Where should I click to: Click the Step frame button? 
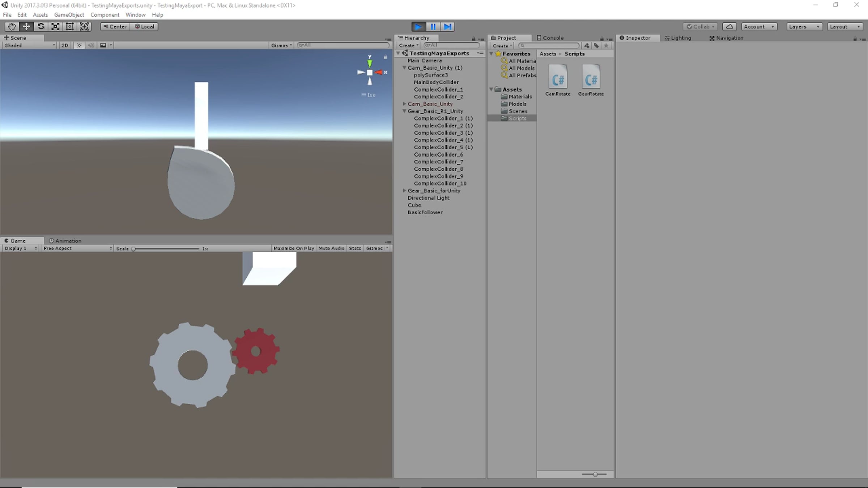[x=447, y=27]
